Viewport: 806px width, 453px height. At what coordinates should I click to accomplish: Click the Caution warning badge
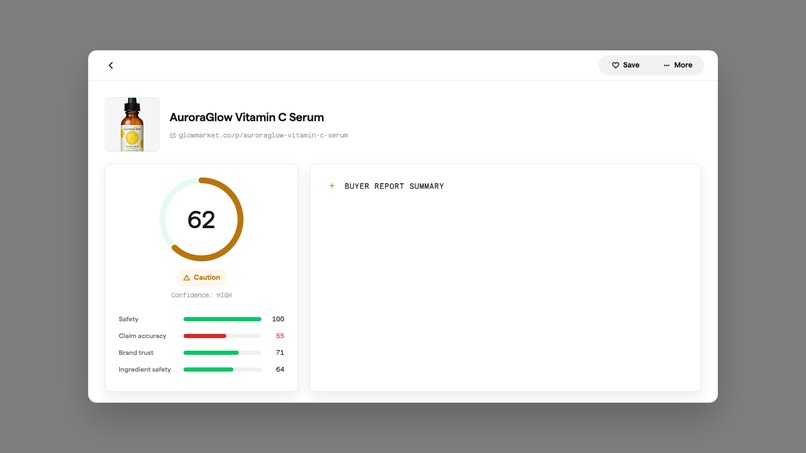(x=202, y=278)
